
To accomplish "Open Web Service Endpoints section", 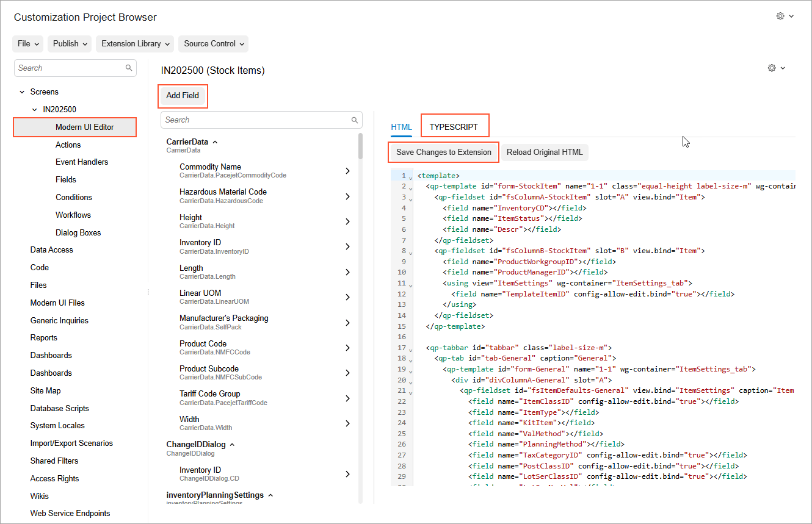I will [x=70, y=514].
